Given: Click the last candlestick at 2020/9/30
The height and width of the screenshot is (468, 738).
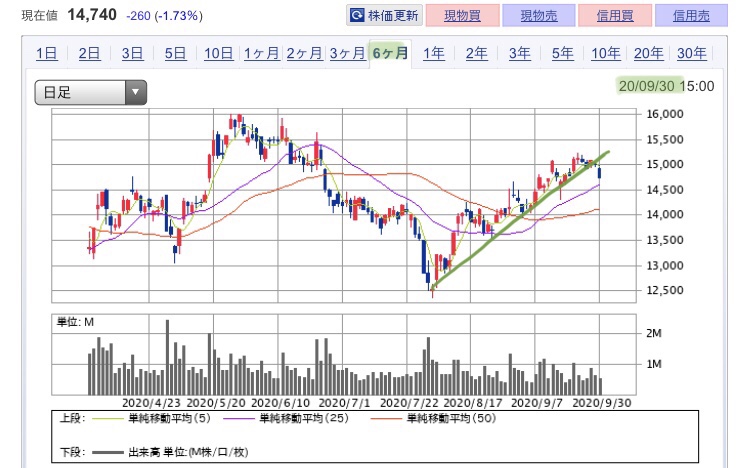Looking at the screenshot, I should point(600,173).
